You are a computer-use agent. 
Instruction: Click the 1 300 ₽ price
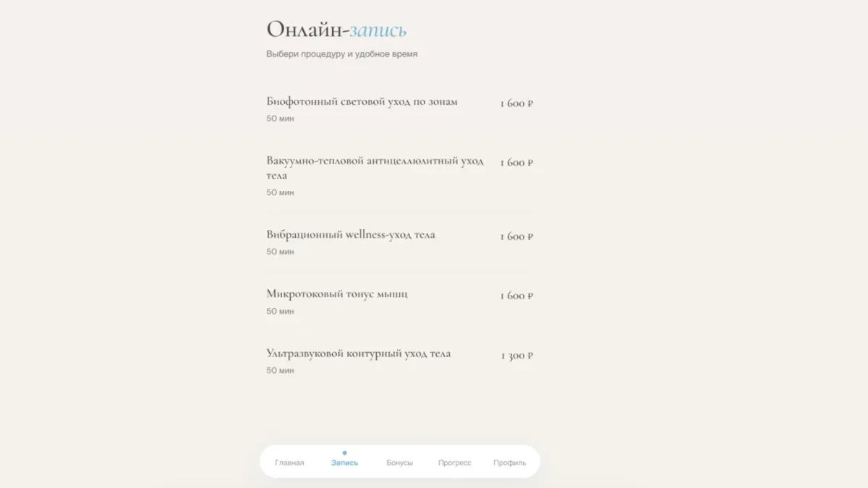[517, 356]
